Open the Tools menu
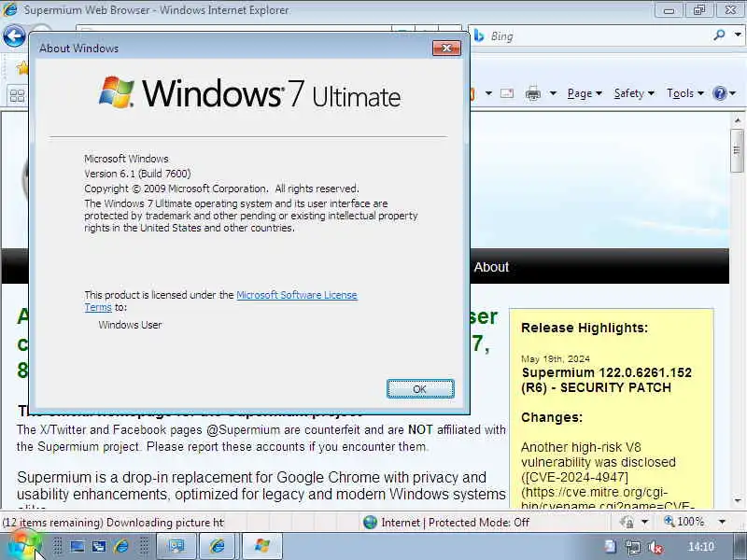 (x=685, y=93)
